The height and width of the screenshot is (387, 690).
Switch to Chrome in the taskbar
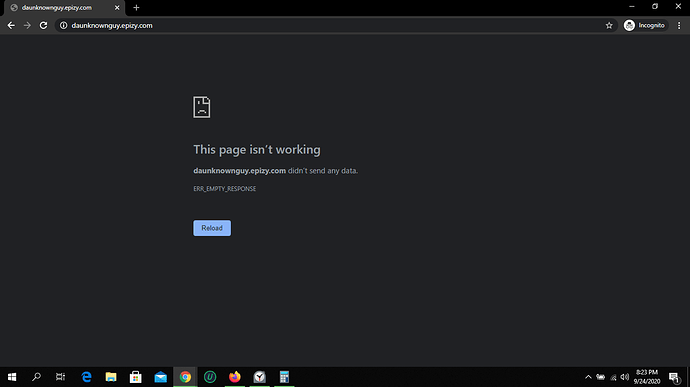click(x=185, y=377)
